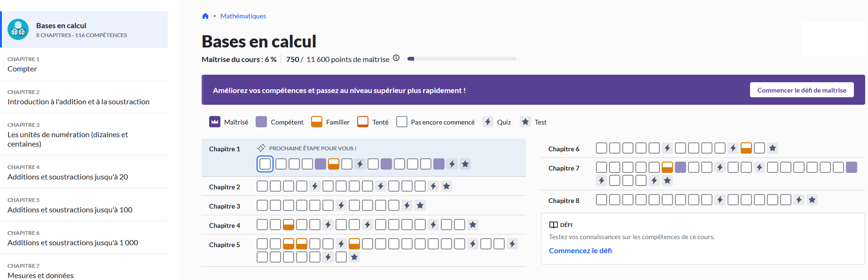Viewport: 868px width, 280px height.
Task: Open the Chapitre 6 row title
Action: (x=564, y=149)
